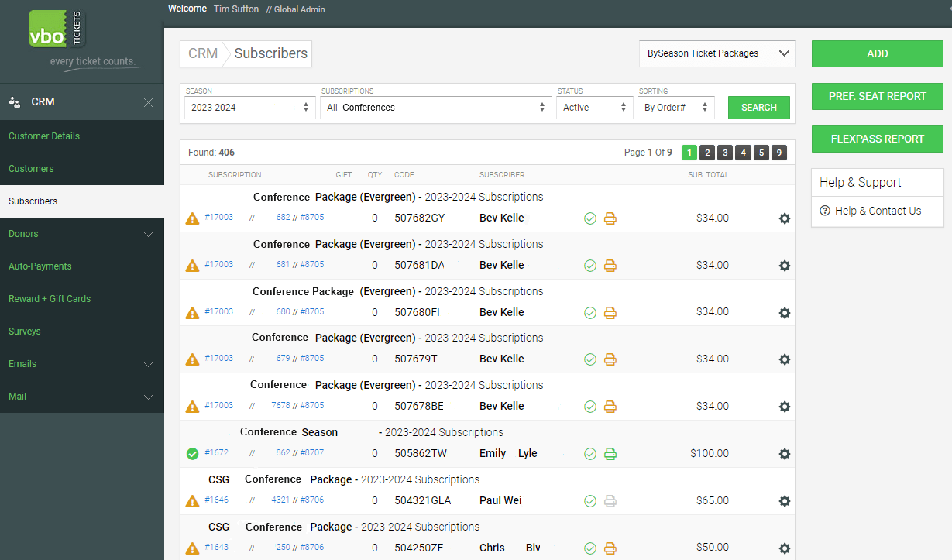Image resolution: width=952 pixels, height=560 pixels.
Task: Open the Season 2023-2024 dropdown
Action: (x=249, y=108)
